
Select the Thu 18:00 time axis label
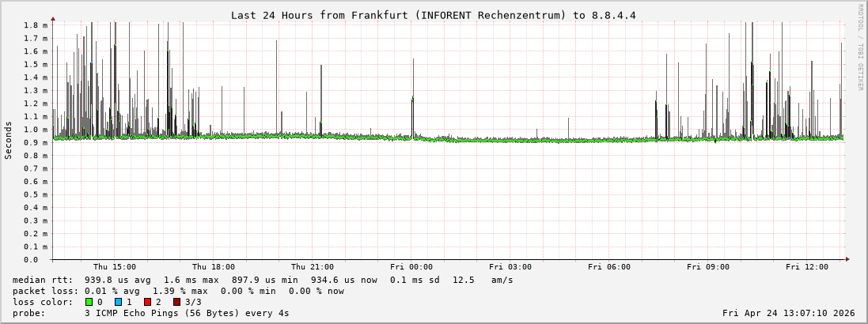(x=213, y=267)
